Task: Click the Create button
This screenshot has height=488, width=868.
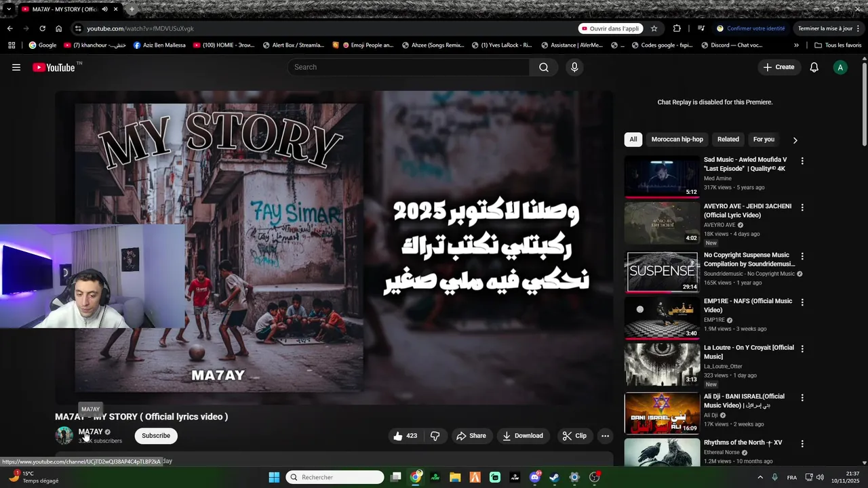Action: tap(778, 67)
